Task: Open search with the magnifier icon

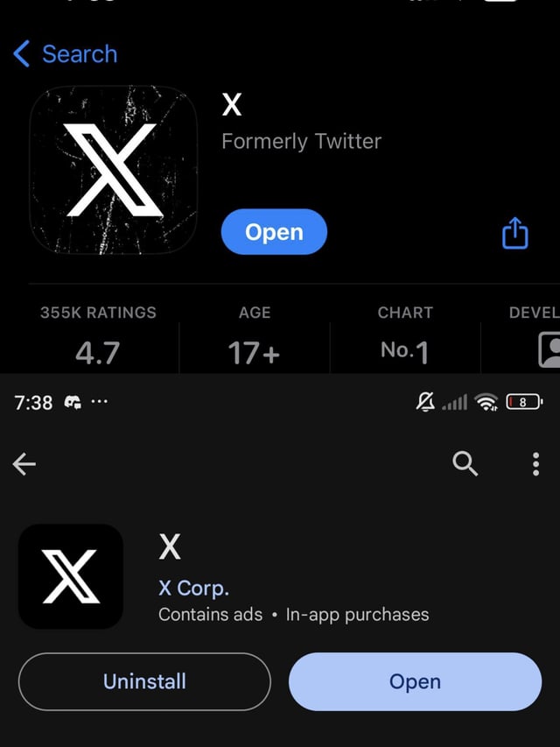Action: point(465,464)
